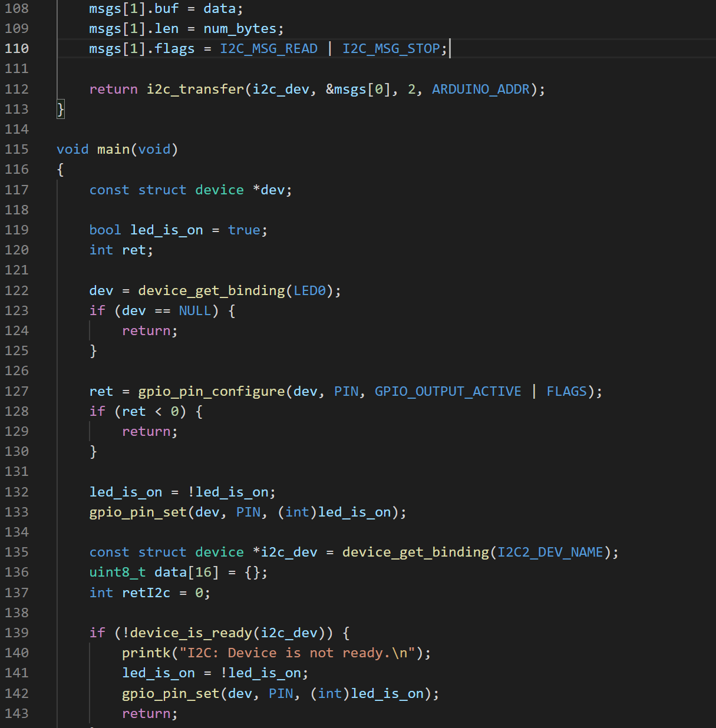
Task: Click line number 115 in the gutter
Action: coord(17,149)
